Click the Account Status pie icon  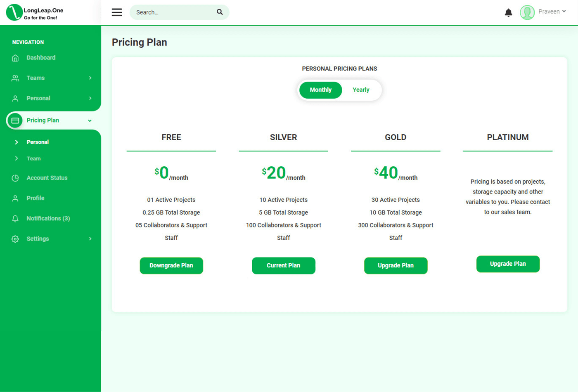(x=15, y=178)
